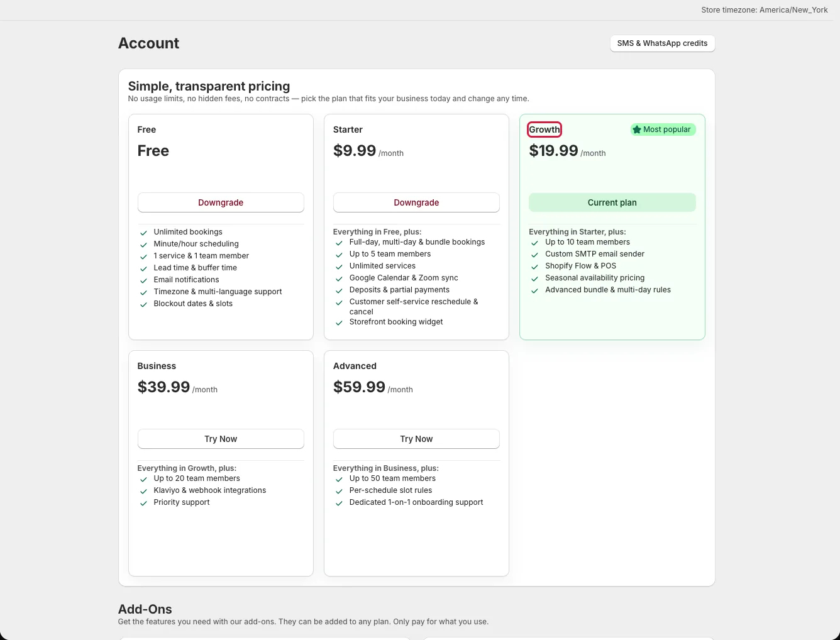Image resolution: width=840 pixels, height=640 pixels.
Task: Click the Most popular badge
Action: (663, 130)
